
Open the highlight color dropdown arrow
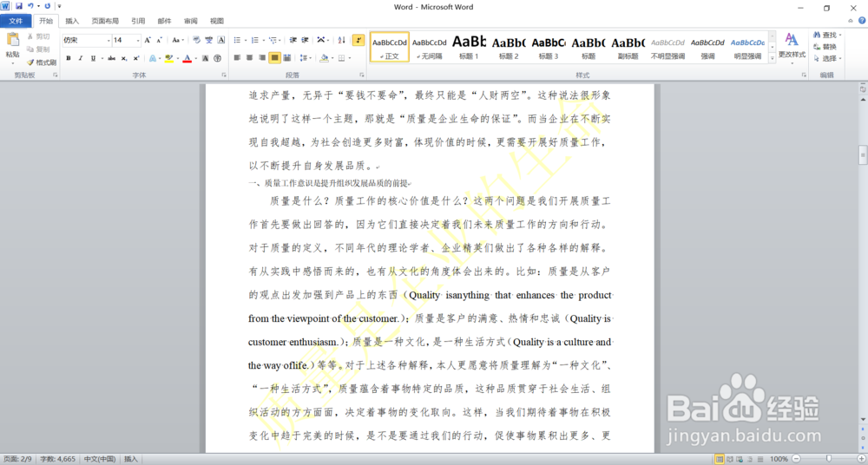pos(177,57)
